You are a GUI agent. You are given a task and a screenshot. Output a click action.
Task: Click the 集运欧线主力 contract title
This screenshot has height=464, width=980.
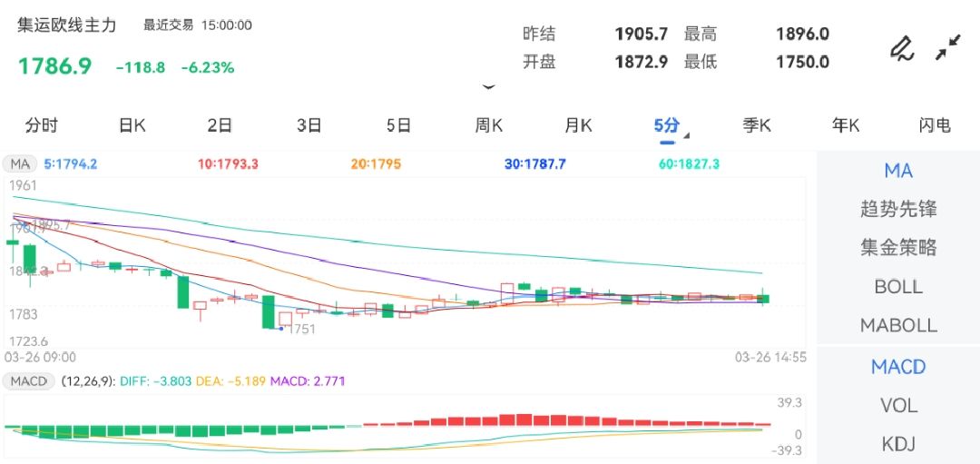[x=68, y=25]
